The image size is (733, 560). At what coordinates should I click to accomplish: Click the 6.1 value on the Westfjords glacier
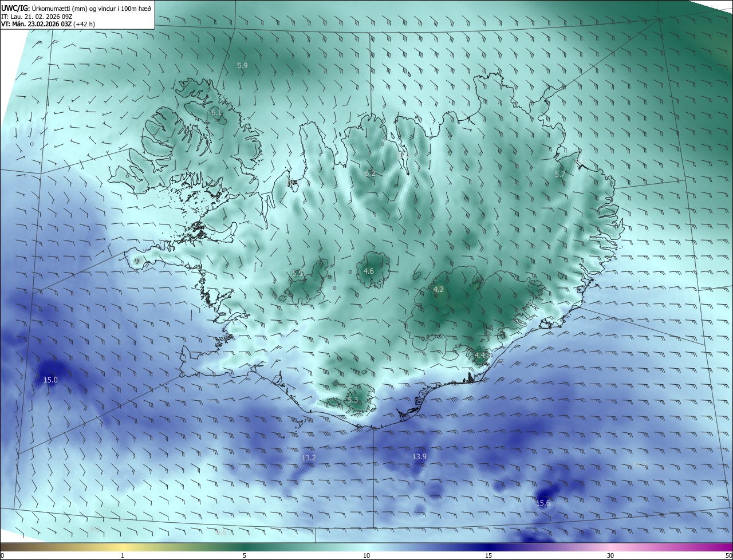(x=216, y=113)
